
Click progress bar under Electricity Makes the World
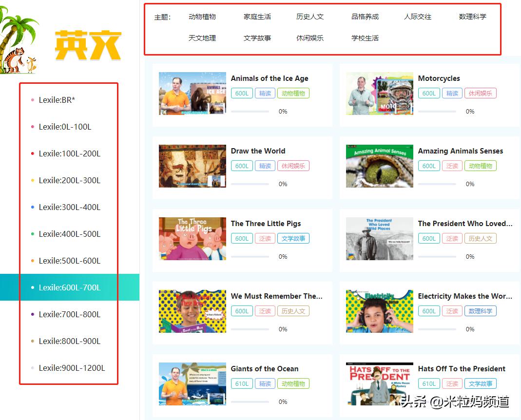[x=437, y=329]
